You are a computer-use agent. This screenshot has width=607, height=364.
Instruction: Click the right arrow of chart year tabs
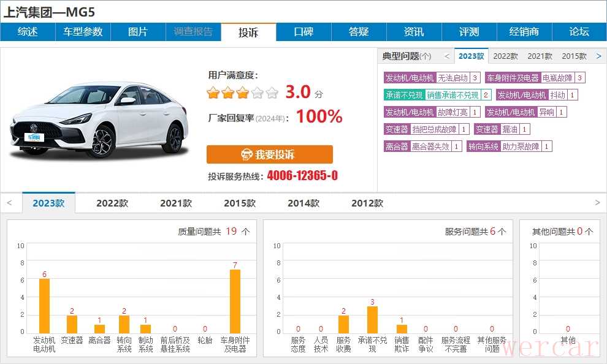[x=597, y=203]
